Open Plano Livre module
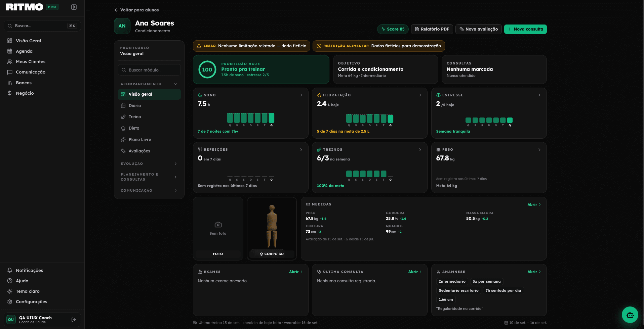 click(149, 139)
